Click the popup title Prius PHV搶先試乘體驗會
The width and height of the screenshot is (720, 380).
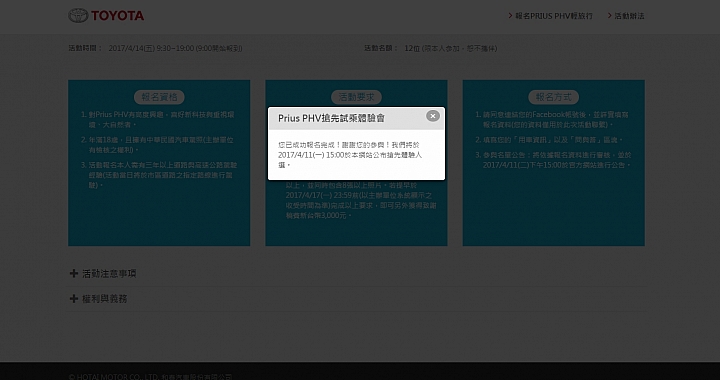(x=331, y=118)
